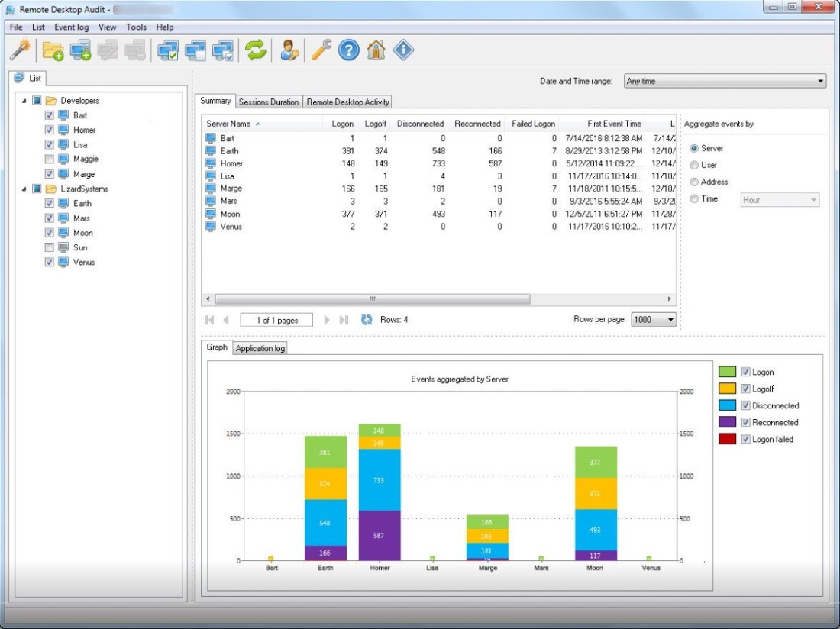This screenshot has height=629, width=840.
Task: Select the User aggregation radio button
Action: coord(694,165)
